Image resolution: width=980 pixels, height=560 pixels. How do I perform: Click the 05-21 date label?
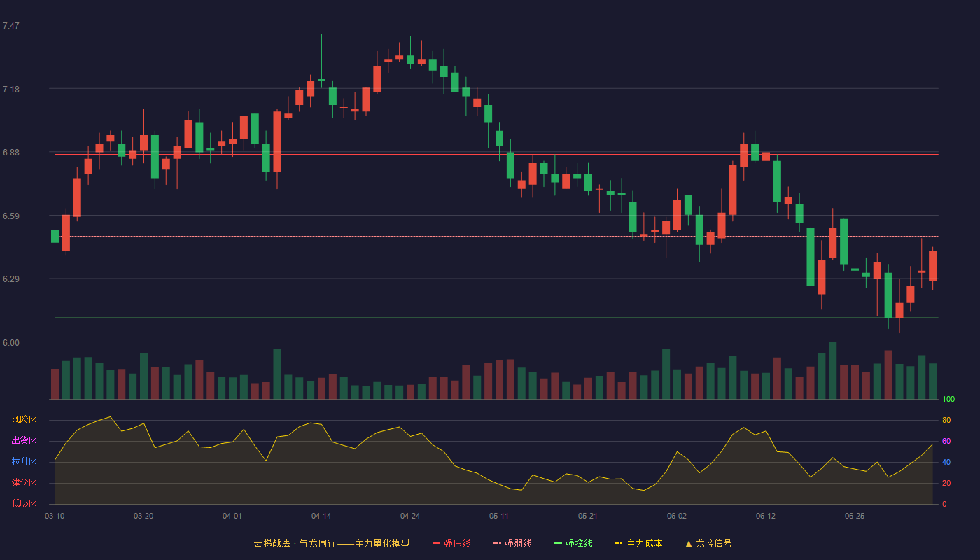tap(588, 516)
